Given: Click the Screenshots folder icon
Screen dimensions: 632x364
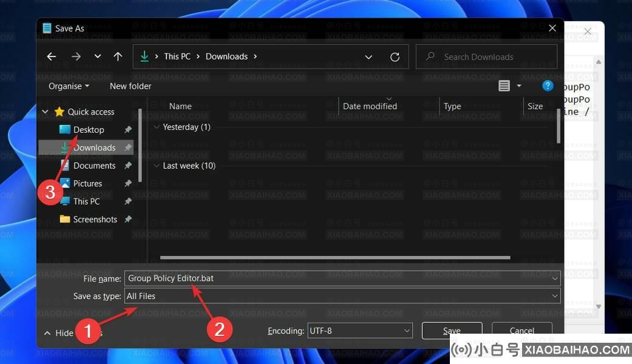Looking at the screenshot, I should (64, 218).
